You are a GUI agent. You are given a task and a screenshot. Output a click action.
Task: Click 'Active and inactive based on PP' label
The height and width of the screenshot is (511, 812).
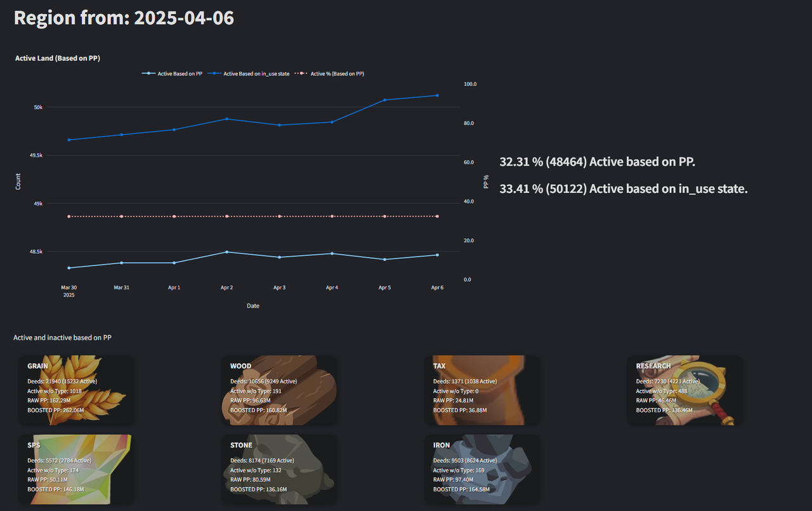(62, 338)
